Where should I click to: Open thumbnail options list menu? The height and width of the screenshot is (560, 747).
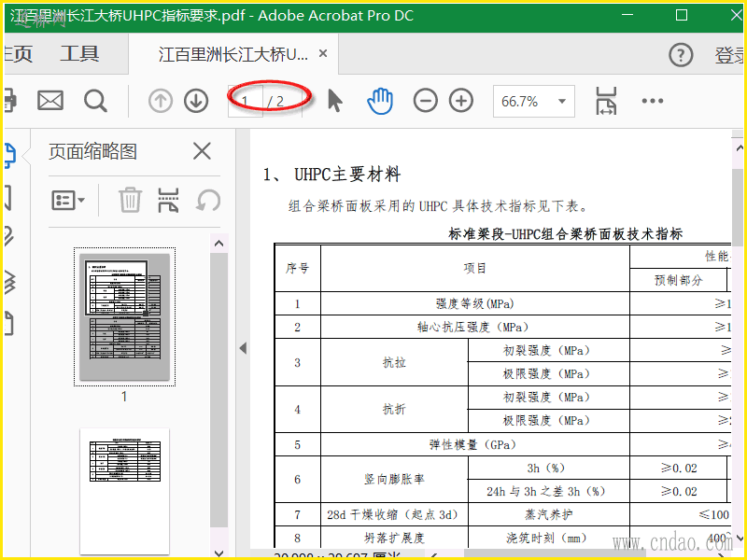pos(67,200)
